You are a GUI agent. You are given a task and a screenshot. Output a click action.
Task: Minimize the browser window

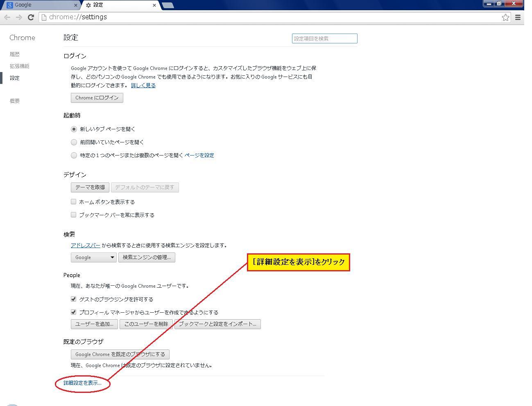click(x=489, y=3)
